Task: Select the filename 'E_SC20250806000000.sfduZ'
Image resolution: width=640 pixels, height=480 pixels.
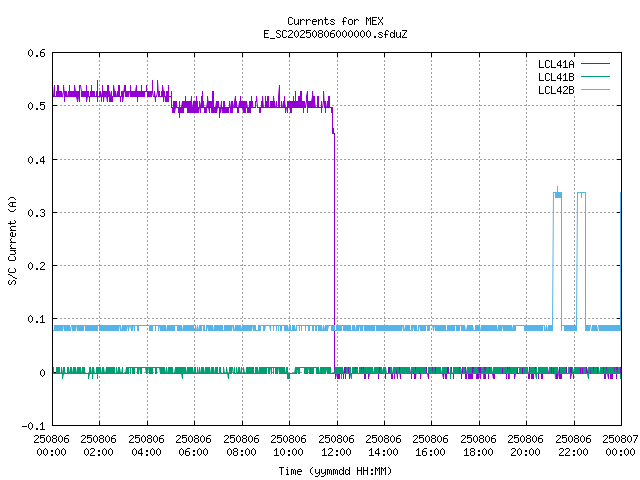Action: (335, 34)
